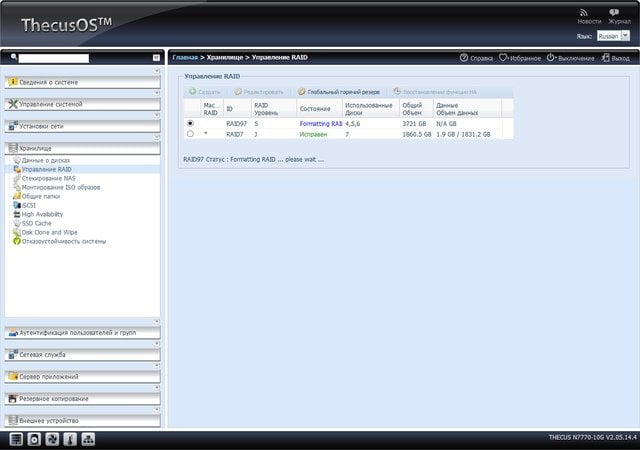Image resolution: width=640 pixels, height=450 pixels.
Task: Click the Исправен status cell
Action: 313,134
